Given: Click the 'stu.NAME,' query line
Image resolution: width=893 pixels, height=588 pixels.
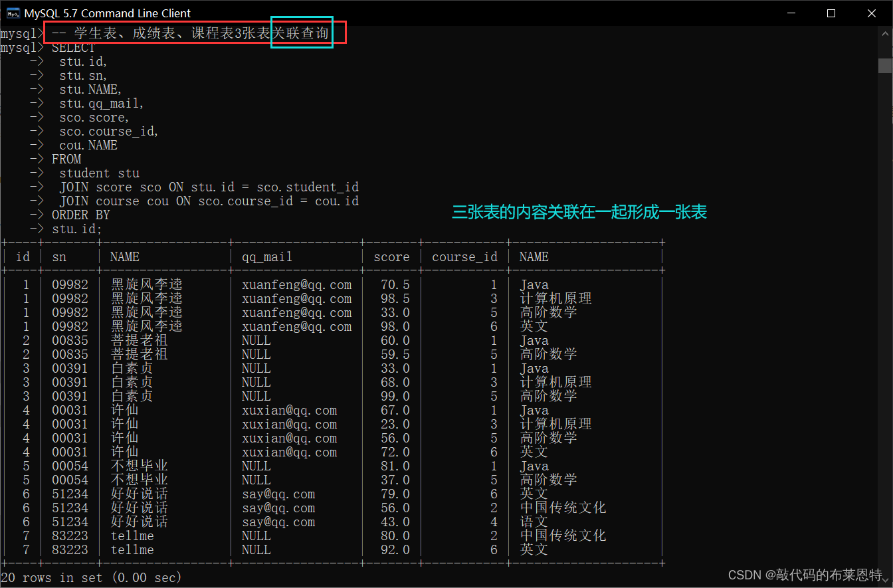Looking at the screenshot, I should click(x=90, y=90).
